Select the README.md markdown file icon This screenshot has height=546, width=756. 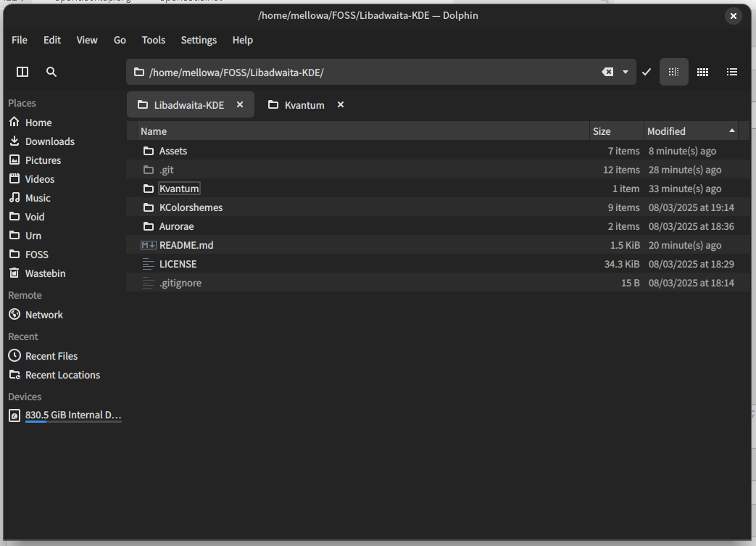point(149,245)
